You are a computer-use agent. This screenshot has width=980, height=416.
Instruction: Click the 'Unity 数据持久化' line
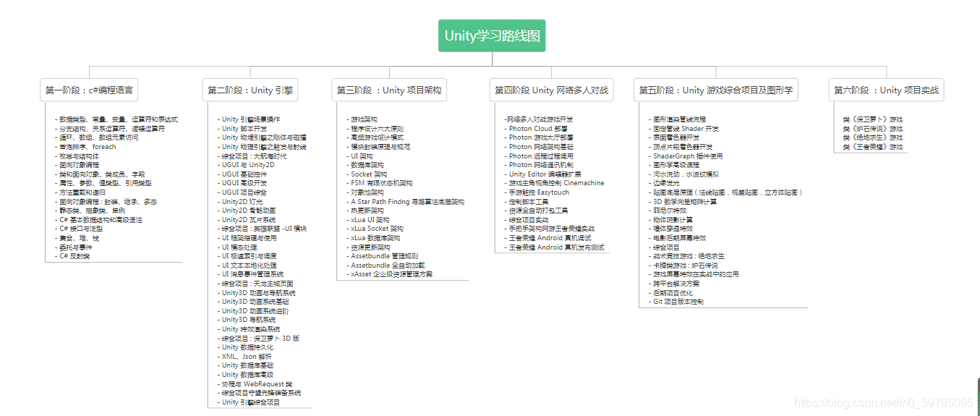[x=245, y=347]
